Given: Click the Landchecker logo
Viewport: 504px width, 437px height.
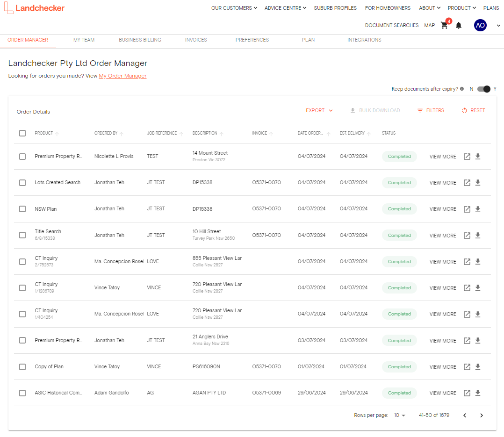Looking at the screenshot, I should [x=35, y=7].
